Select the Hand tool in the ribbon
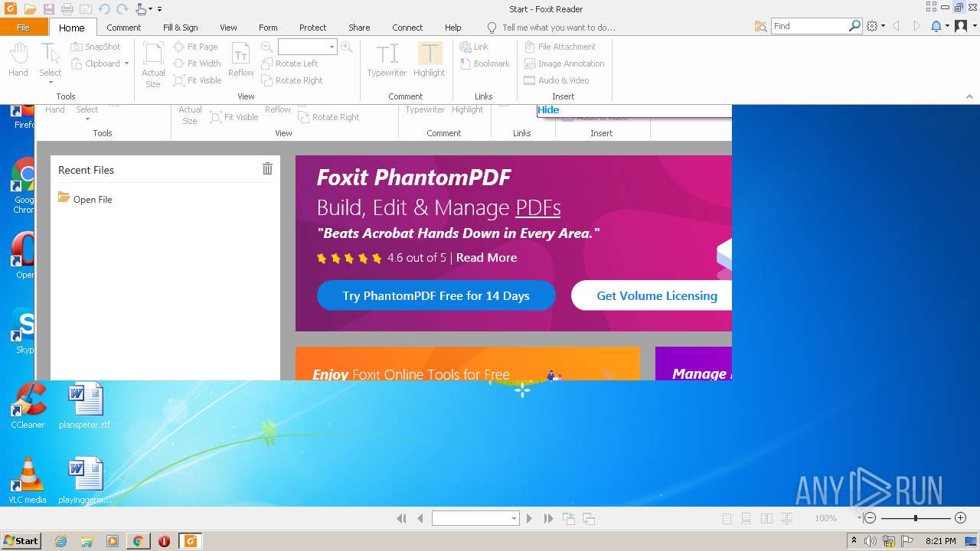 coord(18,60)
